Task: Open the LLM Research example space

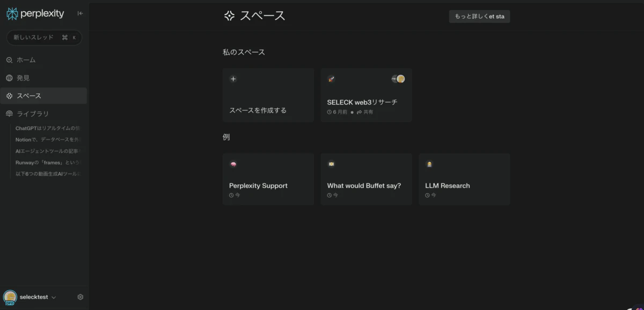Action: [x=464, y=179]
